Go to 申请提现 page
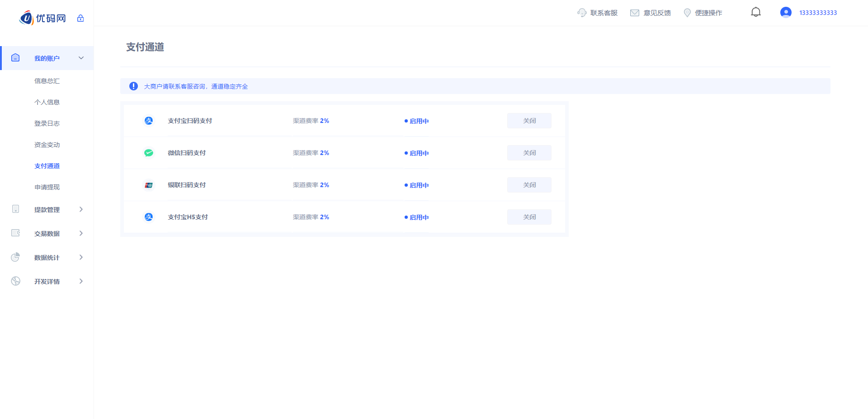This screenshot has width=868, height=419. (47, 187)
